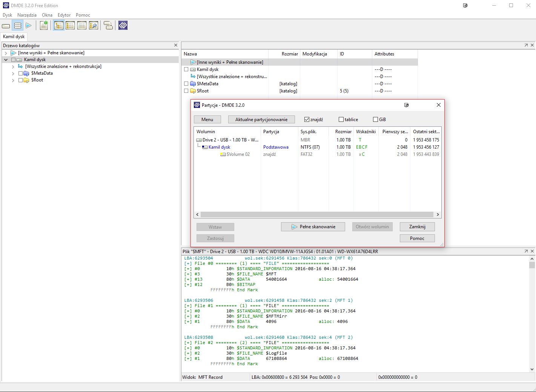Screen dimensions: 536x392
Task: Click the pin icon in the Partycje dialog
Action: 406,105
